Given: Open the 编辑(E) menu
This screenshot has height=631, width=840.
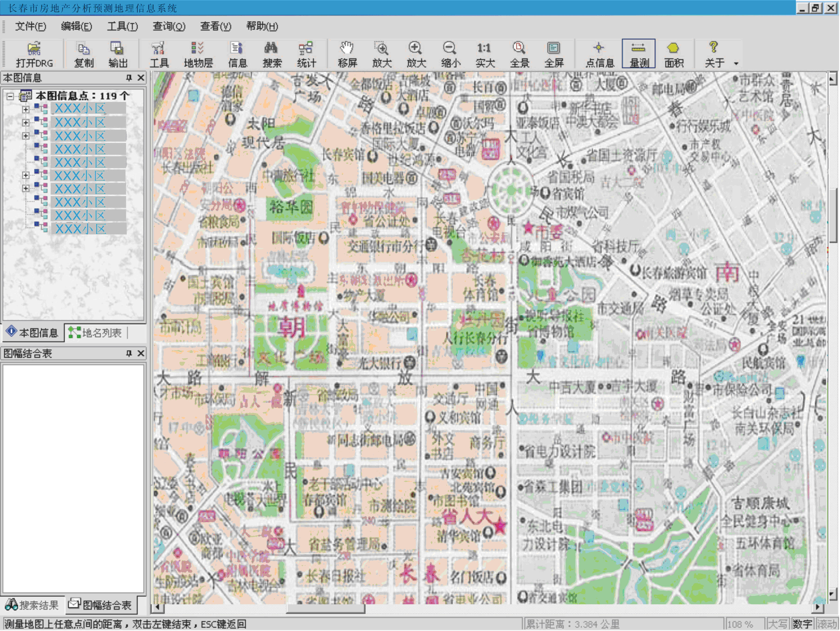Looking at the screenshot, I should (76, 26).
